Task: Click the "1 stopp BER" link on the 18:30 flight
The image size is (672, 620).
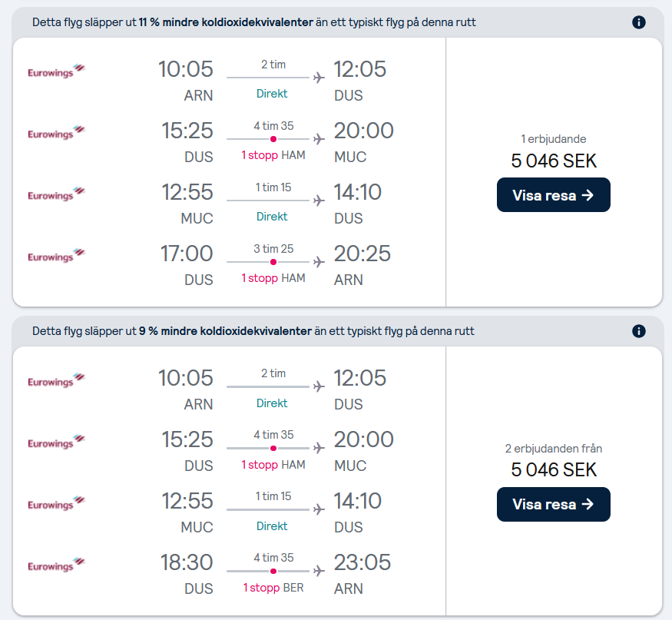Action: click(x=271, y=589)
